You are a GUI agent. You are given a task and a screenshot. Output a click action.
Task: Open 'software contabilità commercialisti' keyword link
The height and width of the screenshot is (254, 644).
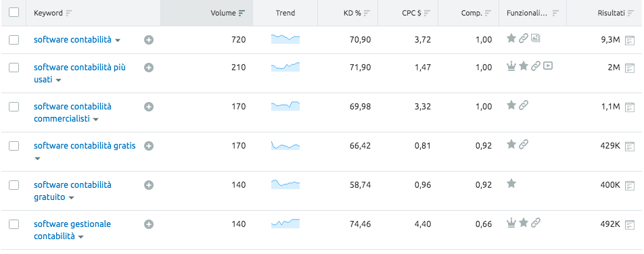pos(72,112)
